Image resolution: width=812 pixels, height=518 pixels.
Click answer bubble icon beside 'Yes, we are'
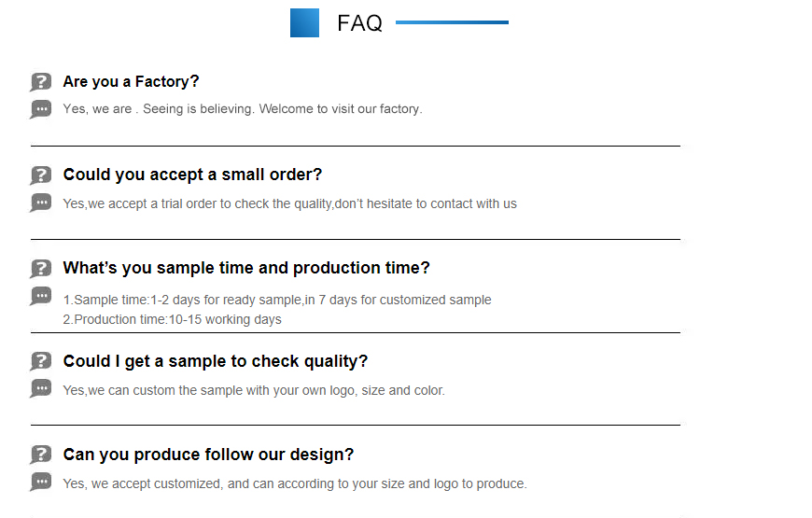[41, 109]
